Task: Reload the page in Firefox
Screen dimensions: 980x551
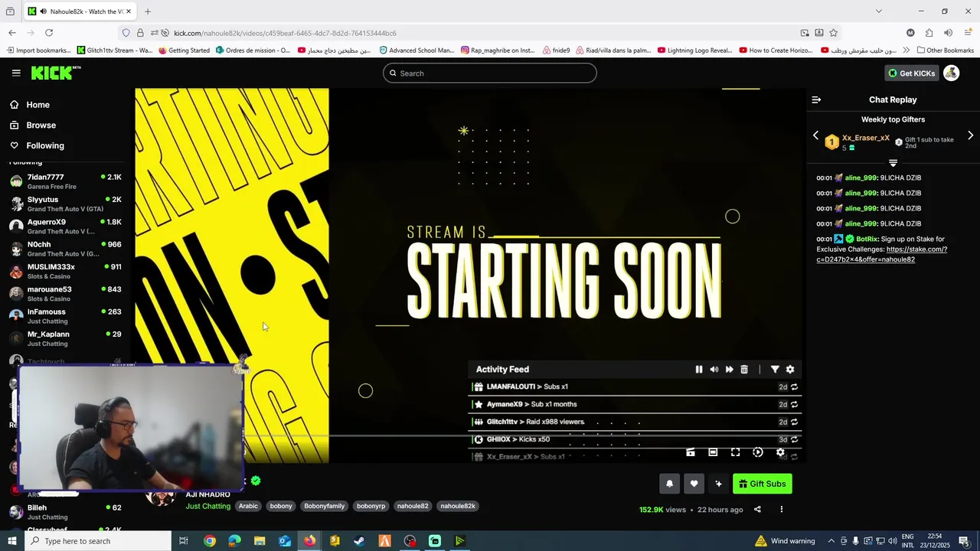Action: pyautogui.click(x=49, y=33)
